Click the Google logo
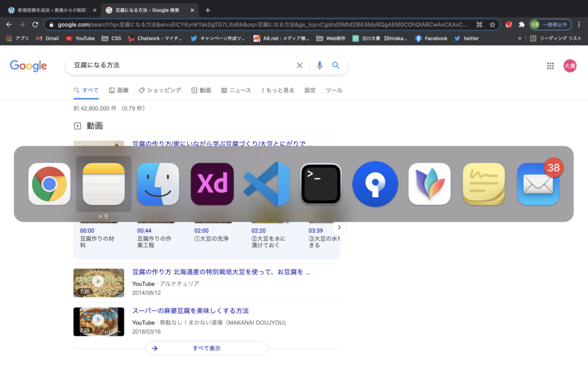Screen dimensions: 588x368 click(x=29, y=66)
